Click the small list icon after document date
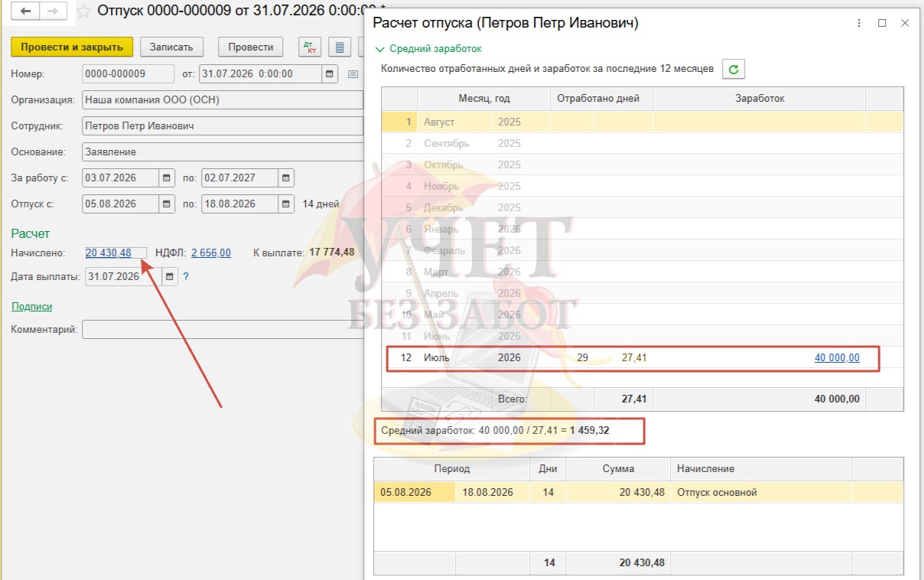This screenshot has height=580, width=924. [x=353, y=74]
